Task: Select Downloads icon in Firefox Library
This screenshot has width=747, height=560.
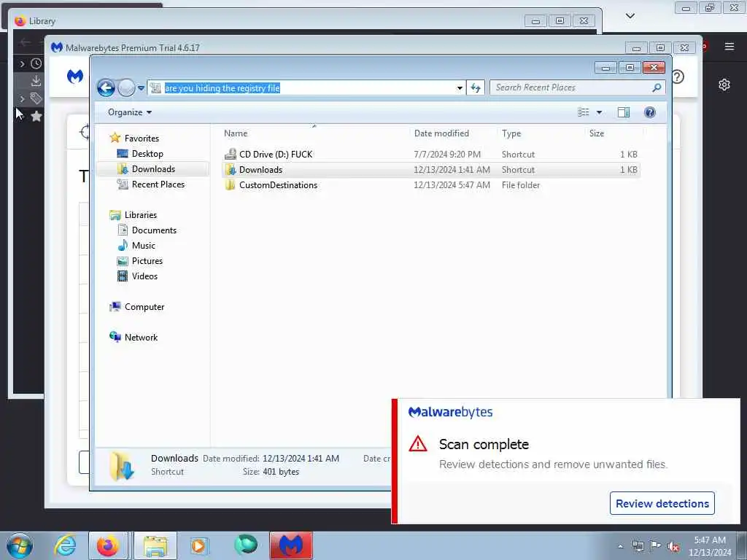Action: coord(36,81)
